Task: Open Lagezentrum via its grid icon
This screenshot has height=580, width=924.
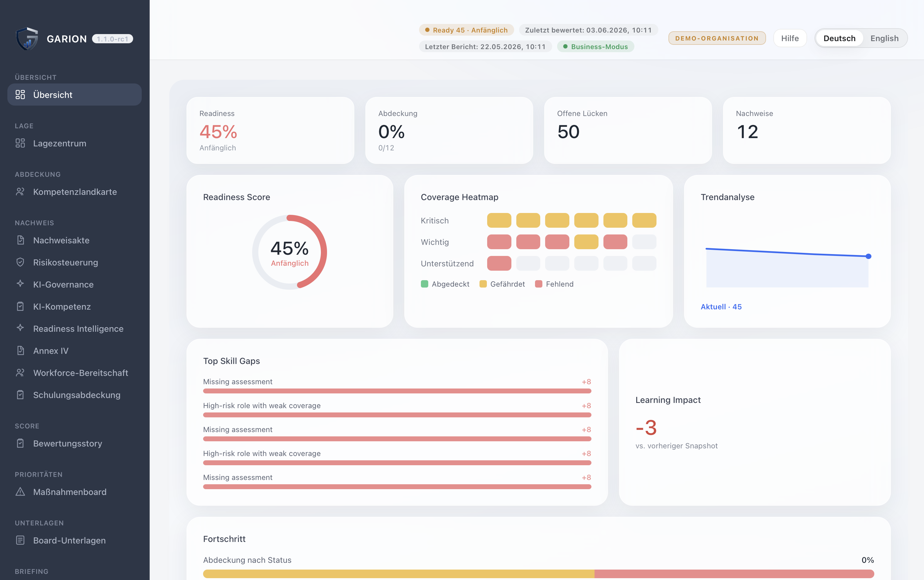Action: (x=20, y=143)
